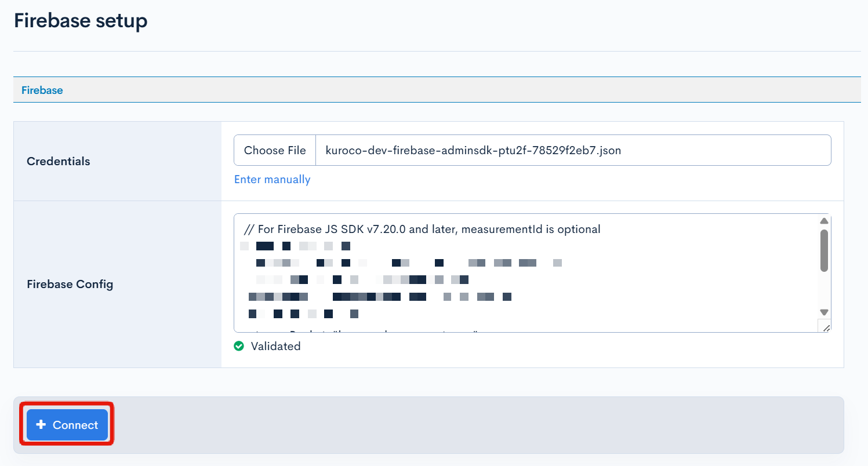The image size is (868, 466).
Task: Click the Credentials row label
Action: tap(59, 161)
